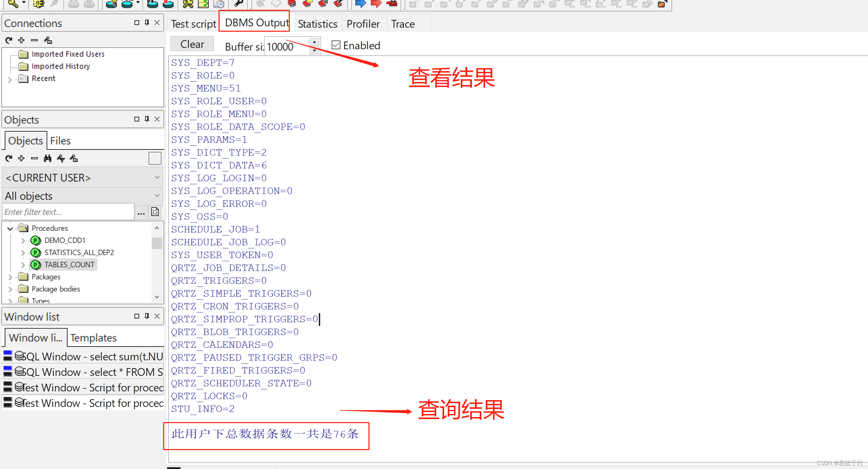Select the Statistics tab
The image size is (868, 469).
click(317, 24)
